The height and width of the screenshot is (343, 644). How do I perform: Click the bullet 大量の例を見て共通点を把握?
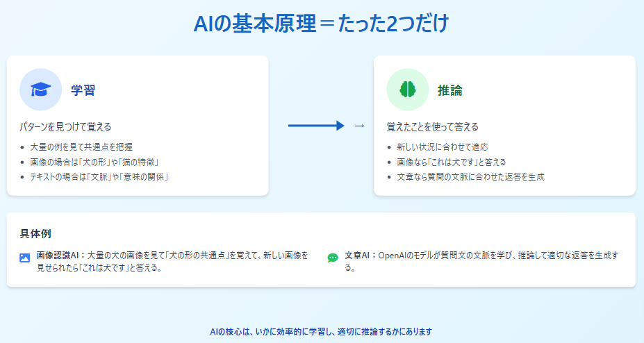coord(81,147)
